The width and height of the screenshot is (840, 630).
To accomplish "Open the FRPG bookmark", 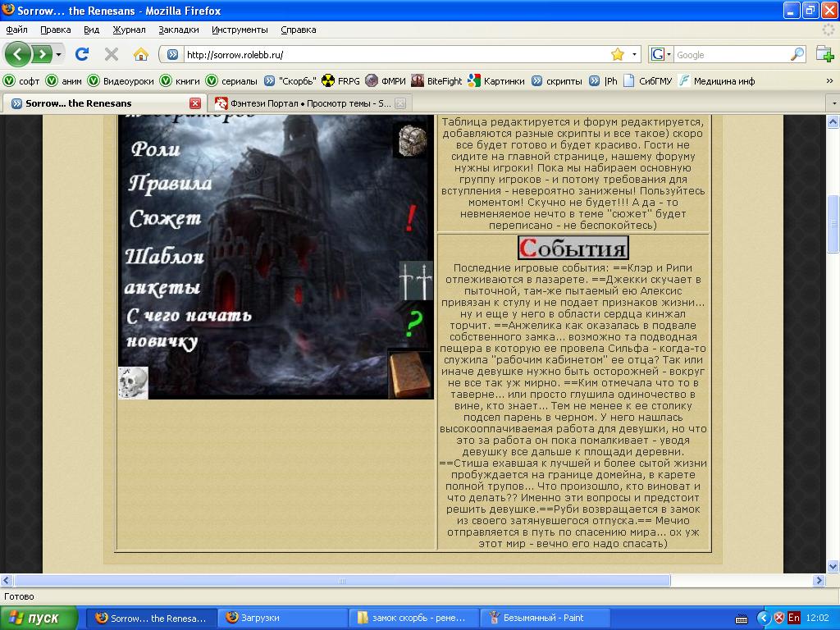I will click(x=340, y=81).
